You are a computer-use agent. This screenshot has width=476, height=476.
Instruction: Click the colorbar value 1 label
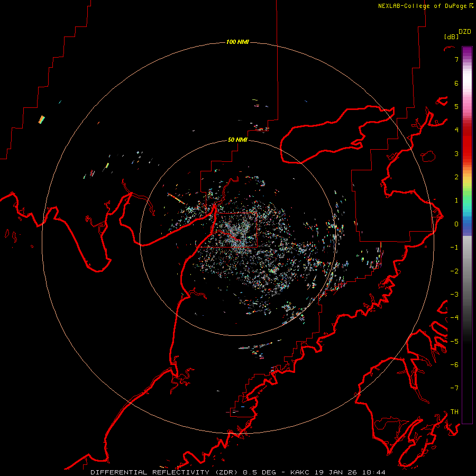point(456,200)
